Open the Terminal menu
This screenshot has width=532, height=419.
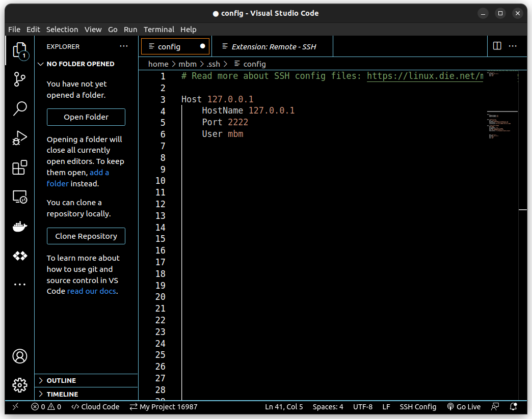(x=158, y=30)
